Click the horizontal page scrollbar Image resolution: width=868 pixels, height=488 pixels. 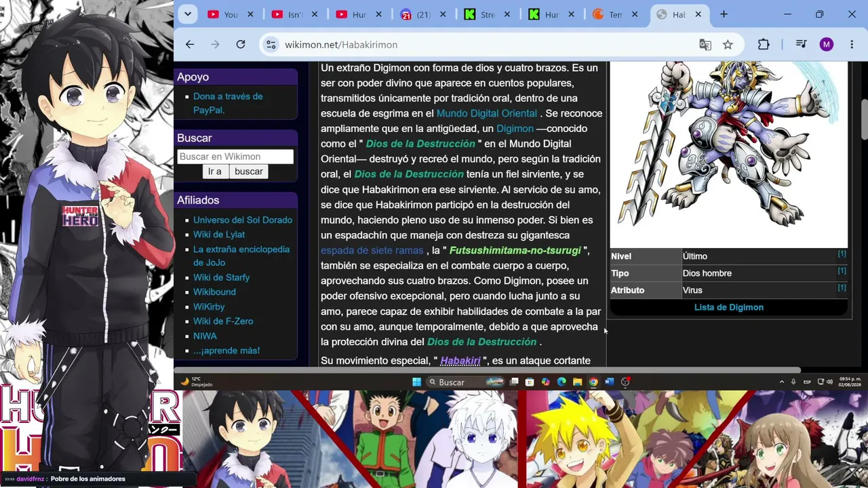(x=488, y=370)
